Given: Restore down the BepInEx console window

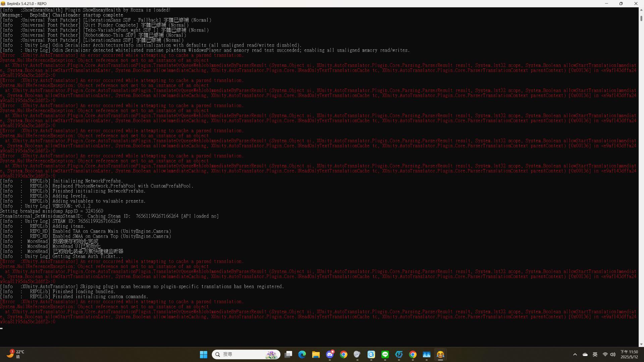Looking at the screenshot, I should [x=621, y=3].
